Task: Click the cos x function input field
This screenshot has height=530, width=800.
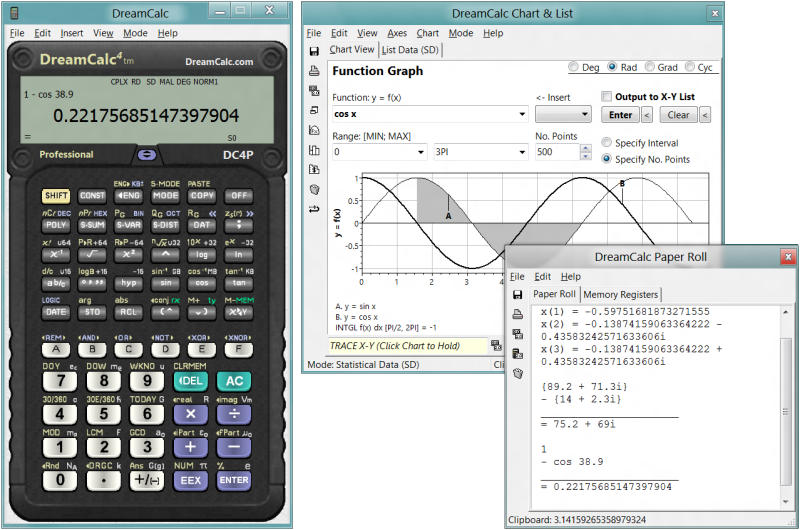Action: tap(424, 114)
